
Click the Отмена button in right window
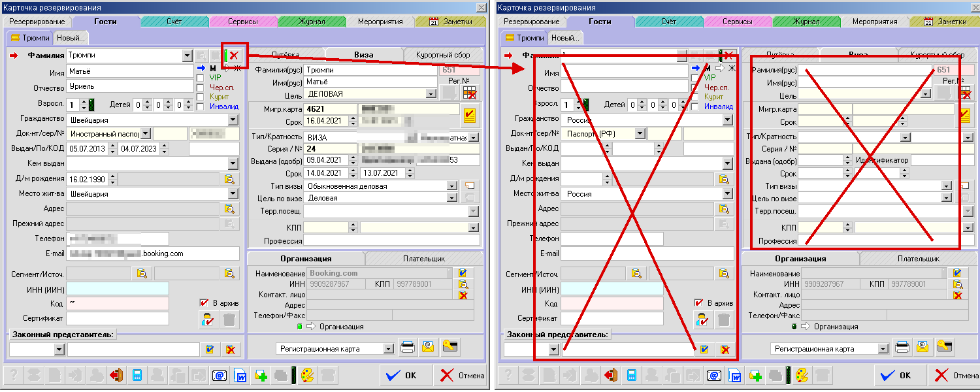[x=956, y=376]
